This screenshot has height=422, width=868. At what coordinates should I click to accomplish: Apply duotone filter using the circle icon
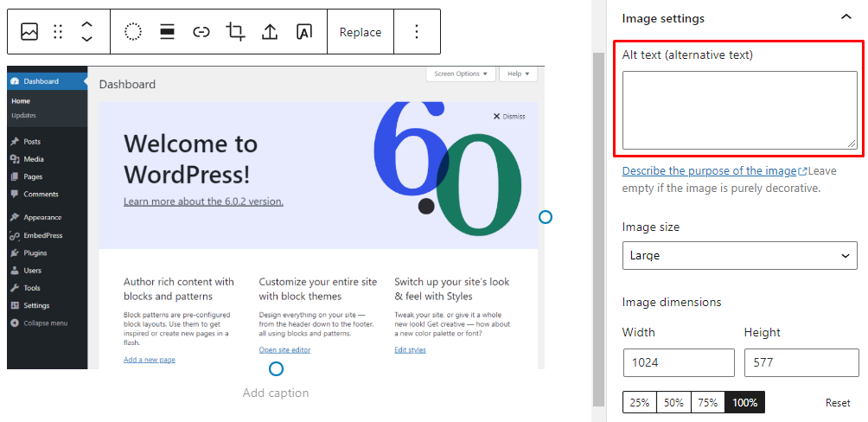pos(133,32)
